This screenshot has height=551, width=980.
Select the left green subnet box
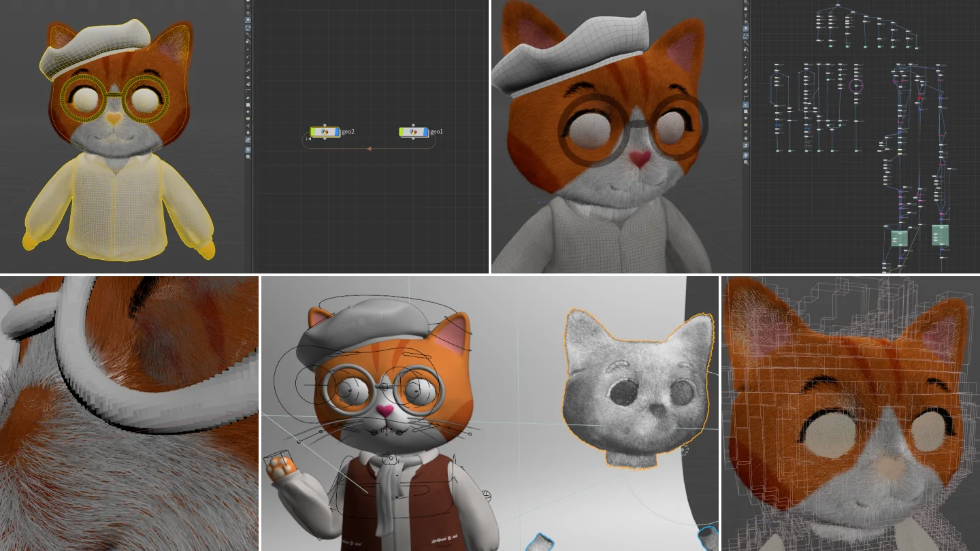pos(899,239)
